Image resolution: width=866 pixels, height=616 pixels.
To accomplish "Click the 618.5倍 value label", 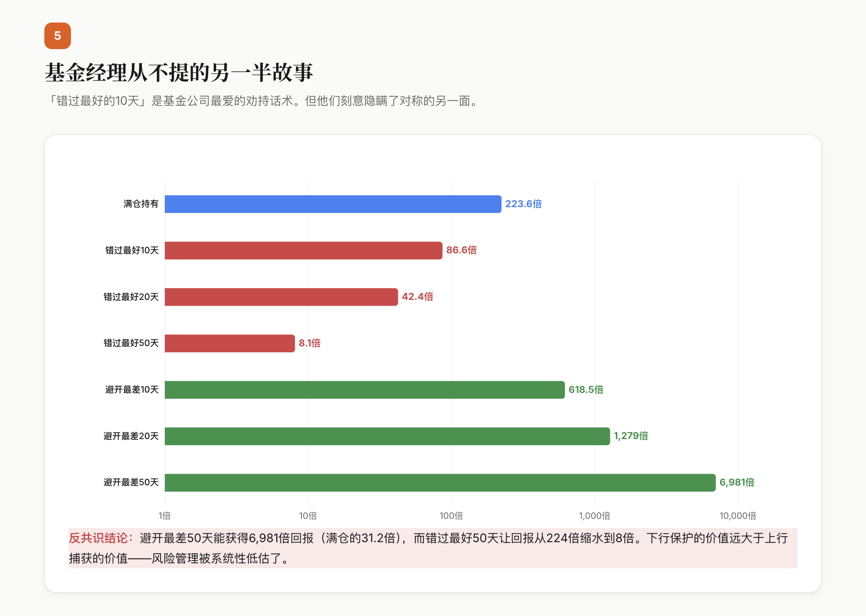I will click(586, 390).
